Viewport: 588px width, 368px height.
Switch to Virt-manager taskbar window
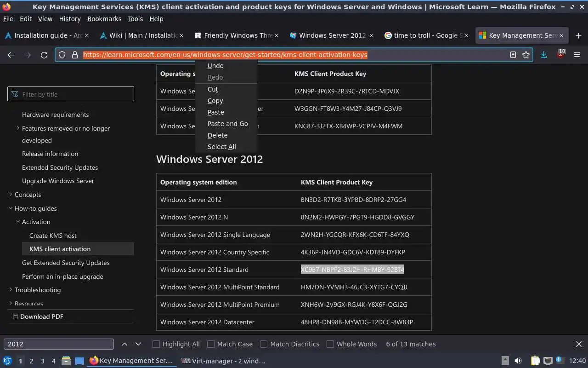pyautogui.click(x=223, y=361)
